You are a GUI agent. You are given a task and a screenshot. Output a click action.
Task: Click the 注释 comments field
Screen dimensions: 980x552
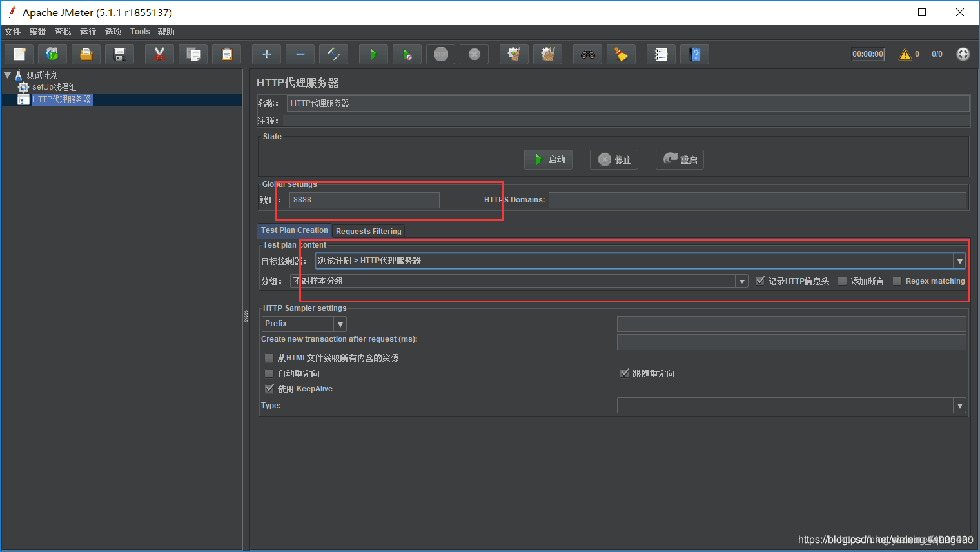[626, 121]
